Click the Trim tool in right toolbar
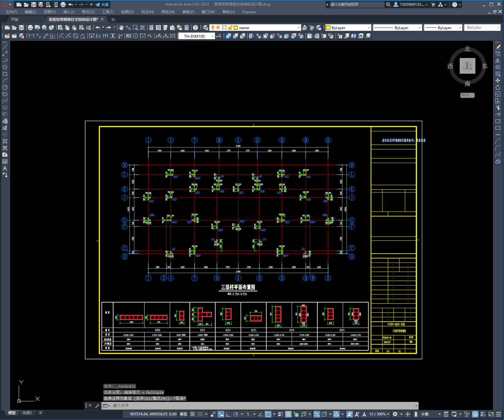The height and width of the screenshot is (420, 504). coord(498,108)
